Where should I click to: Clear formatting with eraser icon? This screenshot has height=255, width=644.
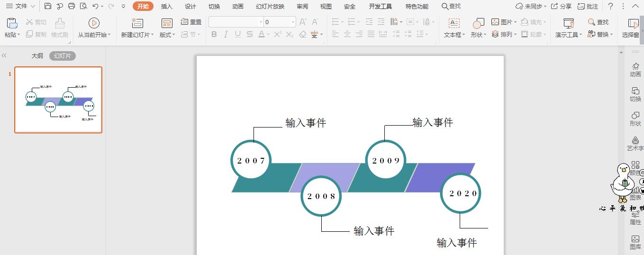303,34
